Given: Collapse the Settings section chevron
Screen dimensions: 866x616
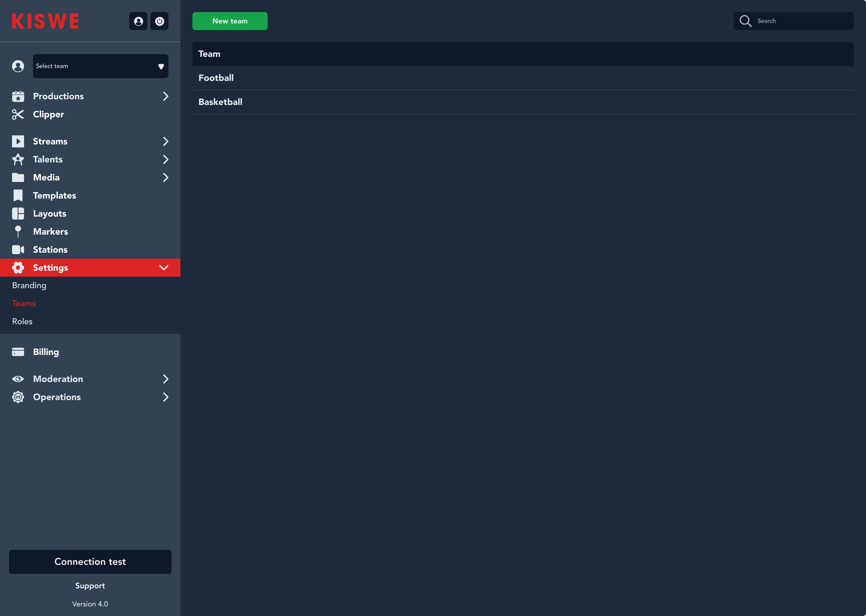Looking at the screenshot, I should [x=164, y=268].
